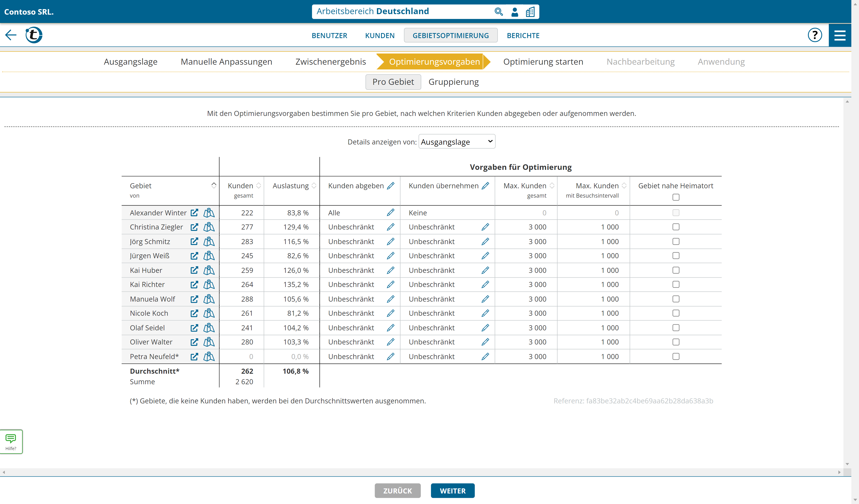Edit Kunden abgeben for Alexander Winter

[x=391, y=213]
